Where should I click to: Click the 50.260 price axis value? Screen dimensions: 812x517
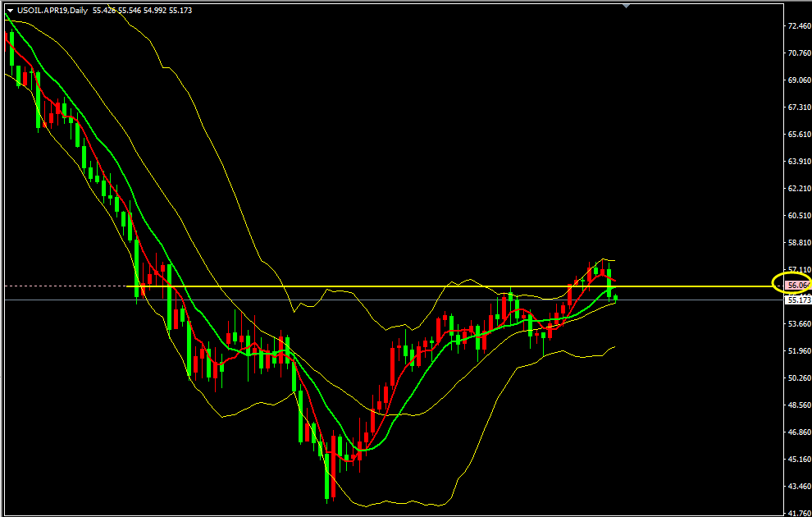799,377
